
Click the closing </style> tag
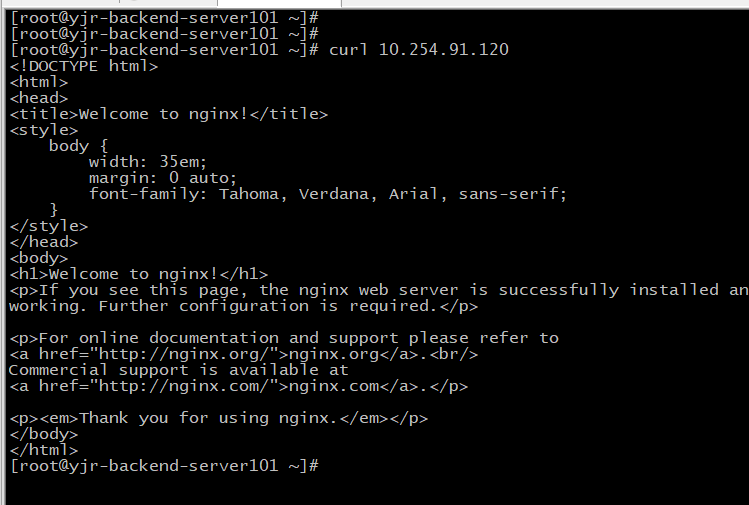click(x=48, y=226)
